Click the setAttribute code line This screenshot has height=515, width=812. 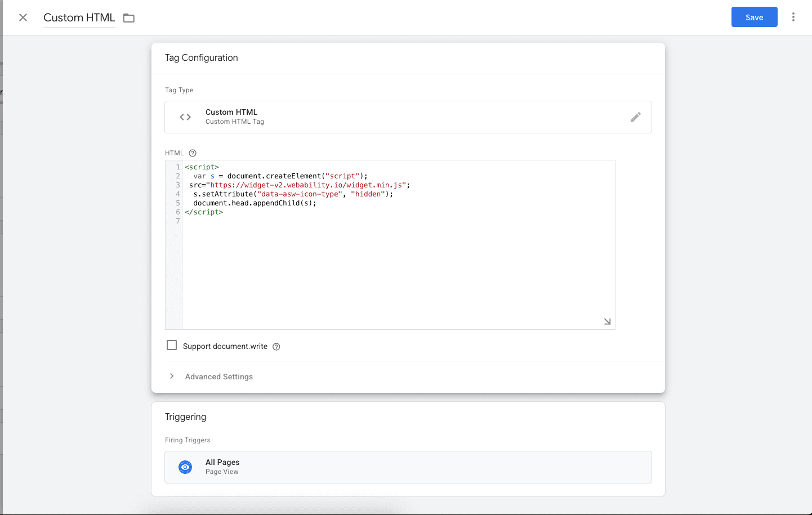[x=293, y=194]
